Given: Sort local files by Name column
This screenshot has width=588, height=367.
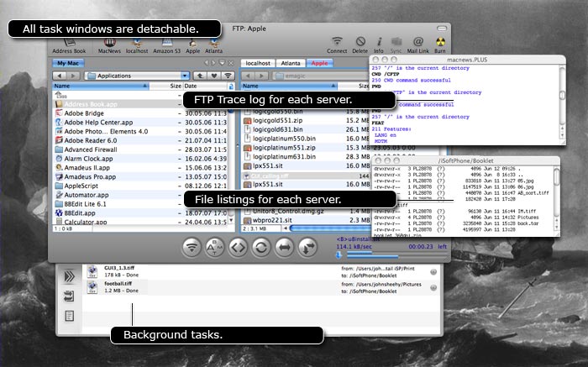Looking at the screenshot, I should tap(101, 87).
